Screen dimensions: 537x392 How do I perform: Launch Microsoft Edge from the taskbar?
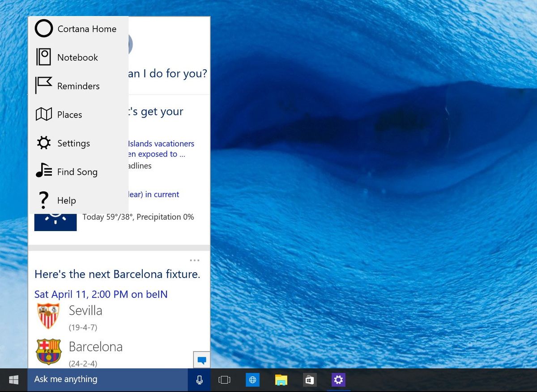click(252, 379)
